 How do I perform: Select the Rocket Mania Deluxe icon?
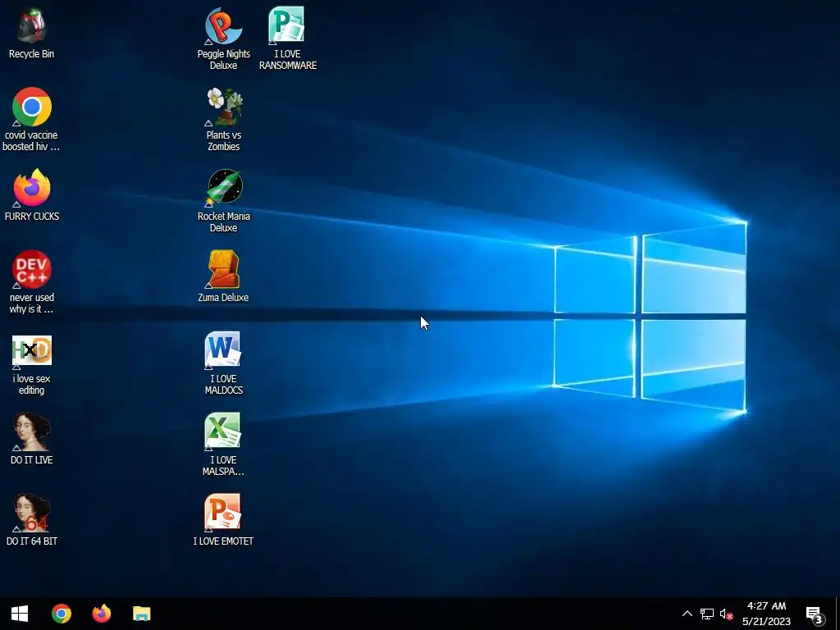coord(223,201)
